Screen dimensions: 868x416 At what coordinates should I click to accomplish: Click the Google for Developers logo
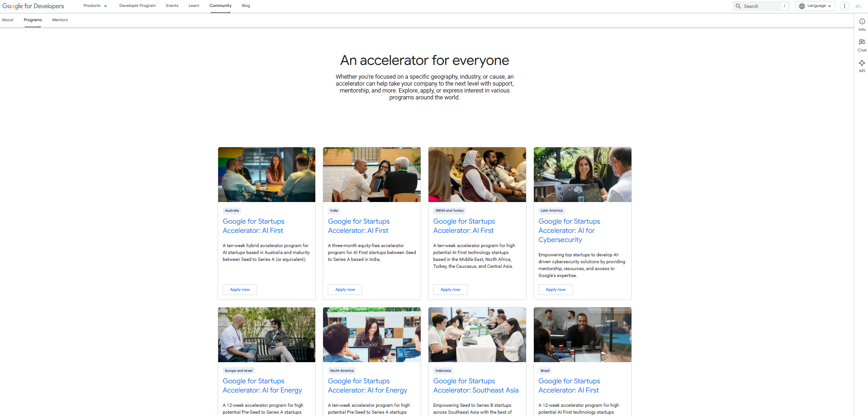click(33, 6)
